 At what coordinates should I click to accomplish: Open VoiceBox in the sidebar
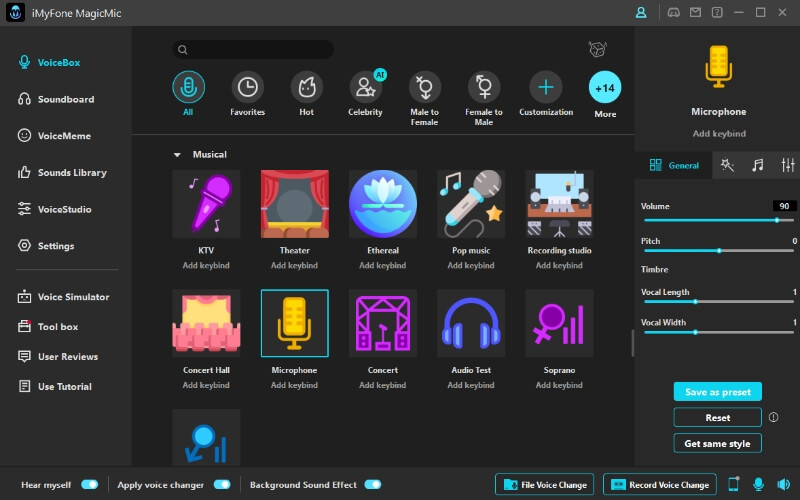point(49,62)
